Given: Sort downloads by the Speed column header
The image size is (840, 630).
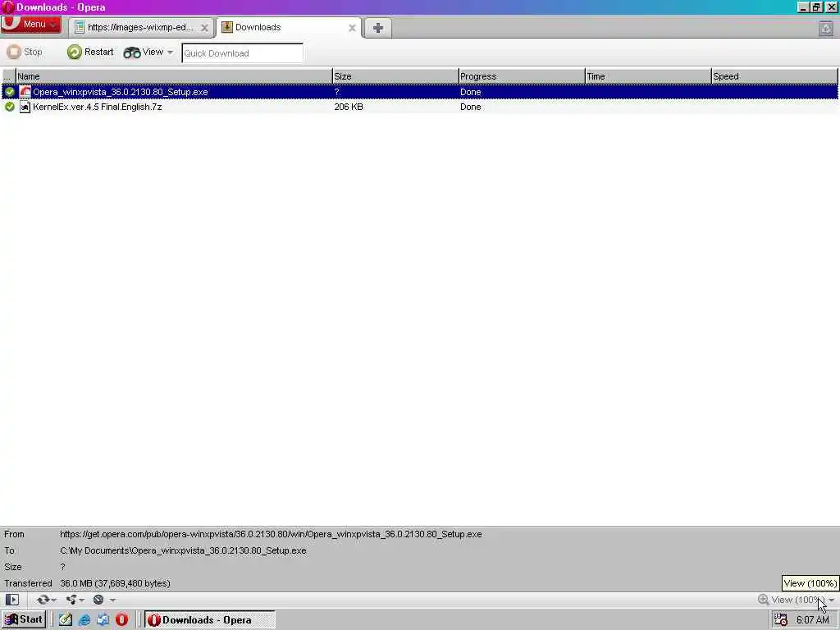Looking at the screenshot, I should pyautogui.click(x=774, y=76).
